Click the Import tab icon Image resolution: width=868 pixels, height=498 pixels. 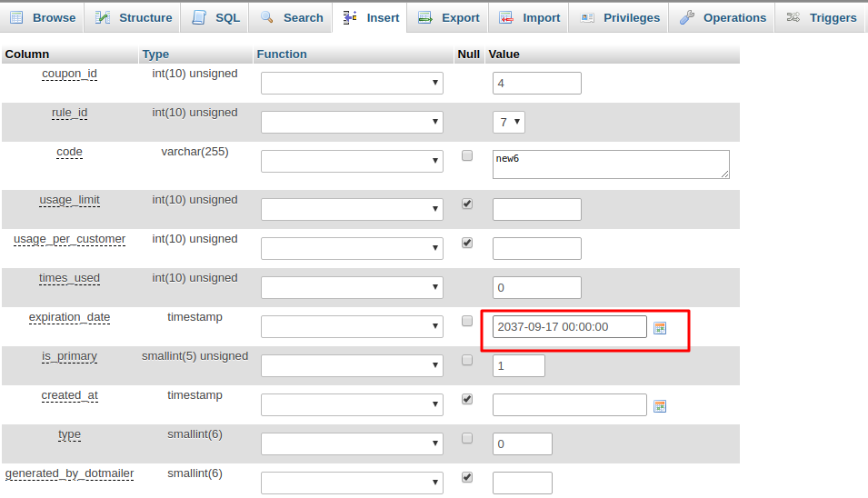(506, 17)
